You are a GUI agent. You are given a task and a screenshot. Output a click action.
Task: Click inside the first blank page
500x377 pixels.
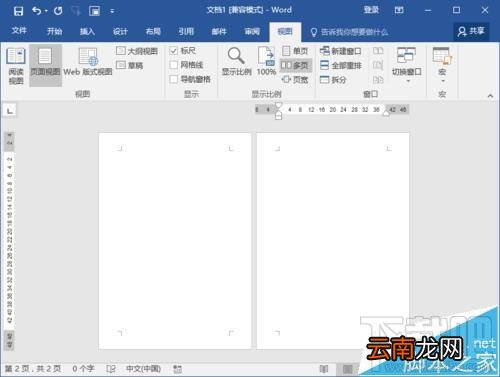(x=175, y=240)
